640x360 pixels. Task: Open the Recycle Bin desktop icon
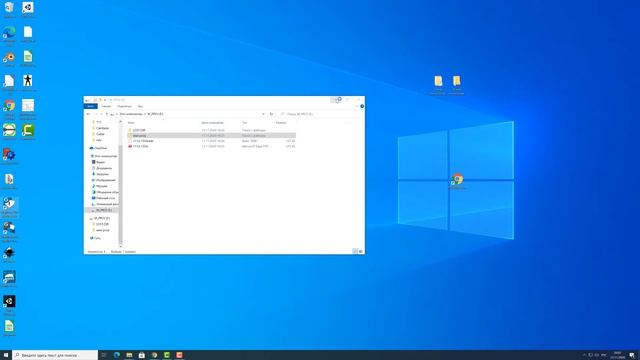pyautogui.click(x=9, y=9)
